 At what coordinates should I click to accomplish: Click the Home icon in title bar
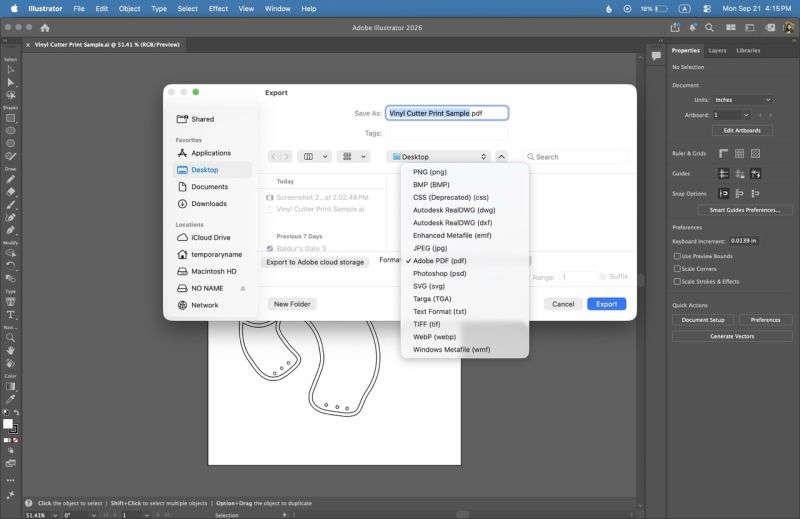(x=45, y=28)
